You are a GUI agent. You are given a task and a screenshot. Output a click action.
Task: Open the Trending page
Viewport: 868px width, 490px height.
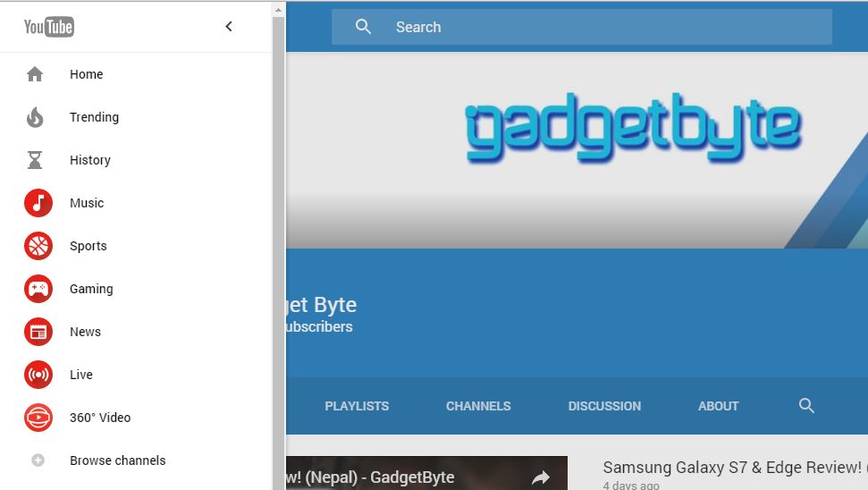click(x=94, y=117)
